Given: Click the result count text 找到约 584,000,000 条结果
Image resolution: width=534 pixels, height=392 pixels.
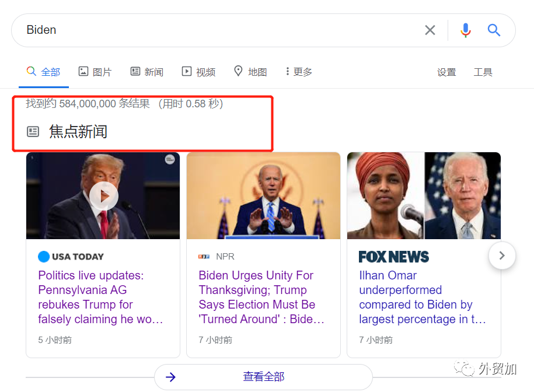Looking at the screenshot, I should point(88,103).
